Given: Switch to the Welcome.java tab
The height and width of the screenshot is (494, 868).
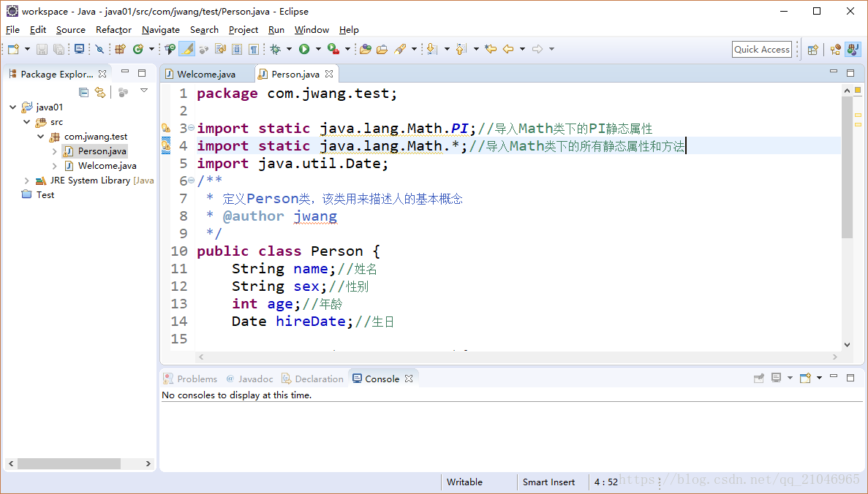Looking at the screenshot, I should point(207,73).
